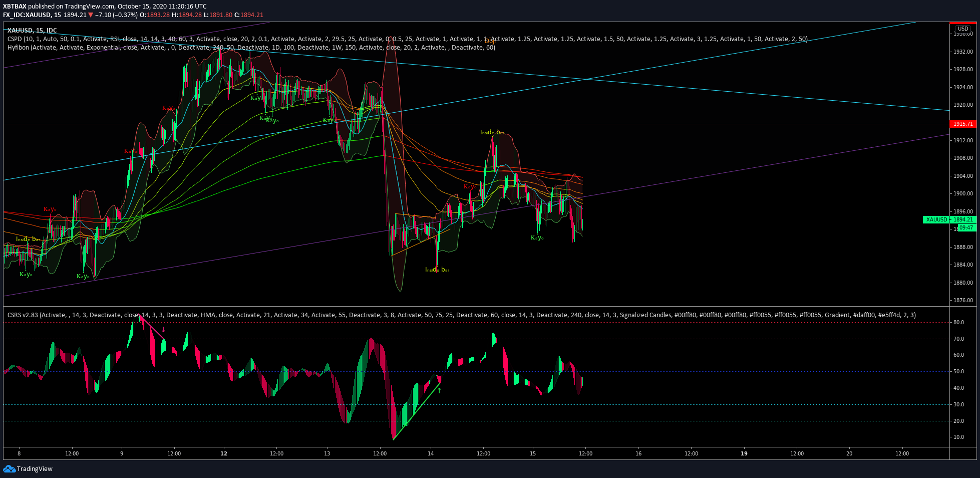
Task: Click the green XAUUSD 1894.21 price tag
Action: click(x=949, y=219)
